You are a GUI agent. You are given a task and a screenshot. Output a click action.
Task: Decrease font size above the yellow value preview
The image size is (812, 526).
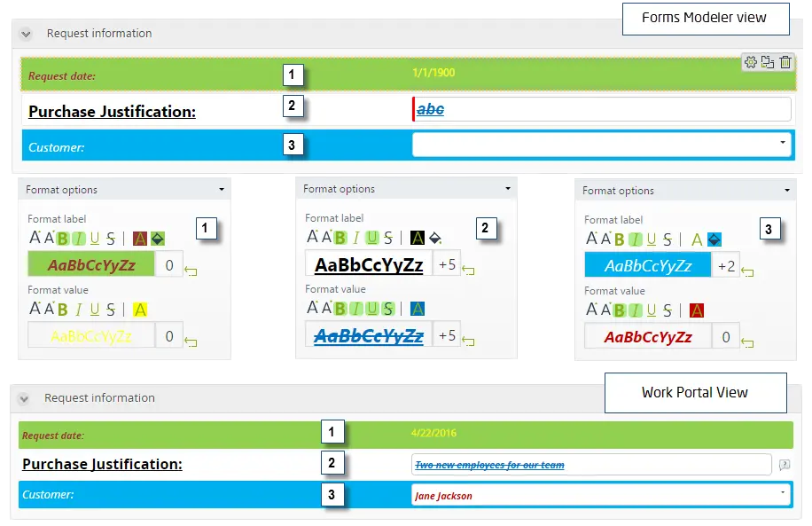(x=49, y=310)
